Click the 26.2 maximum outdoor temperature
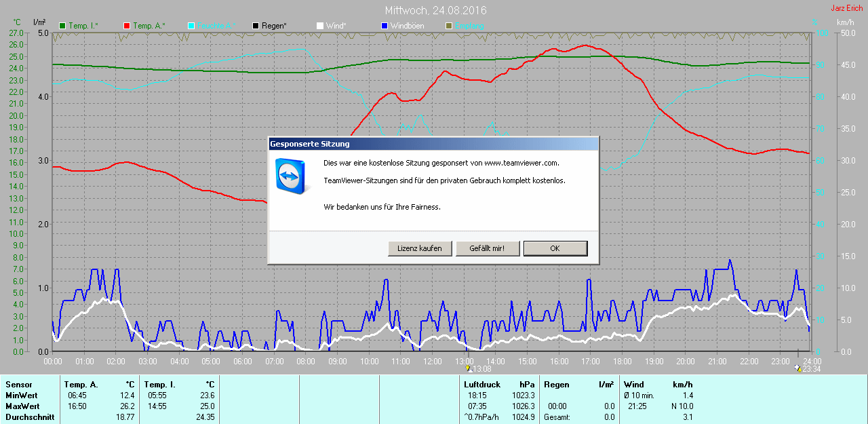This screenshot has height=424, width=868. [x=127, y=406]
